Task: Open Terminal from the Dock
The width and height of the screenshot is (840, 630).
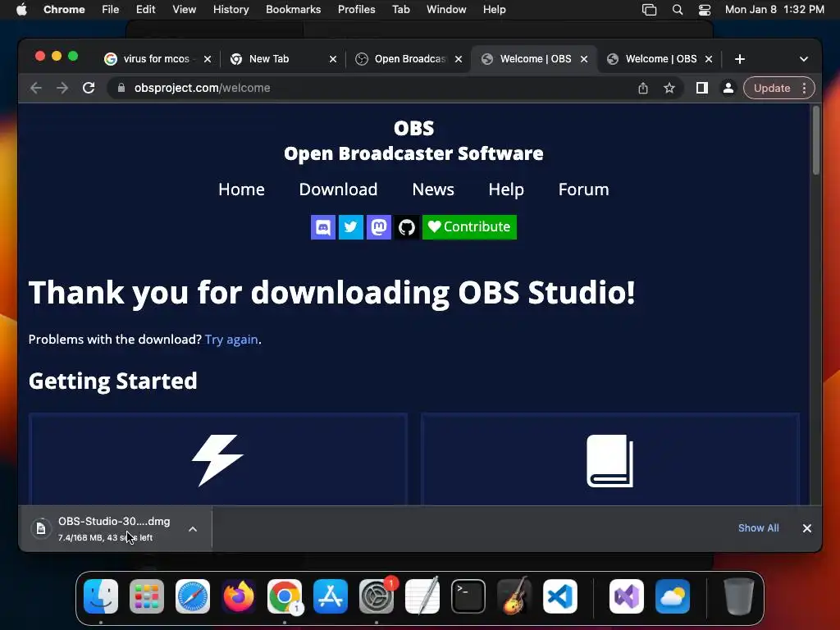Action: point(468,596)
